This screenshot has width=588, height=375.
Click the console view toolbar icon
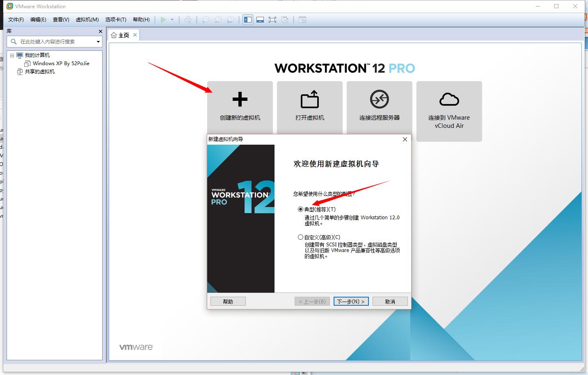click(302, 20)
